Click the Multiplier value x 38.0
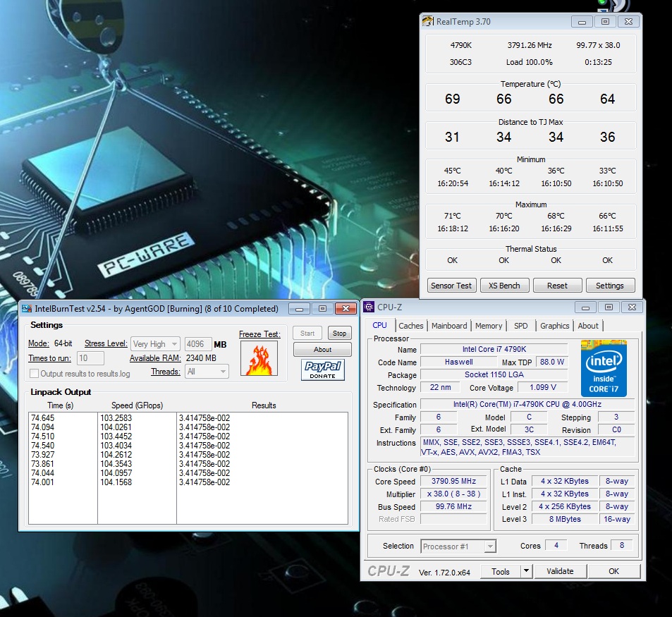Screen dimensions: 672x617 (x=453, y=494)
